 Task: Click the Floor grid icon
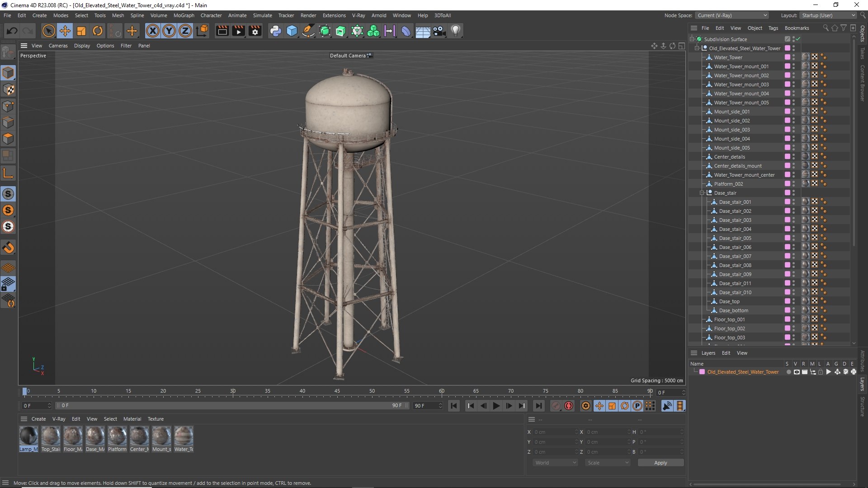point(423,31)
